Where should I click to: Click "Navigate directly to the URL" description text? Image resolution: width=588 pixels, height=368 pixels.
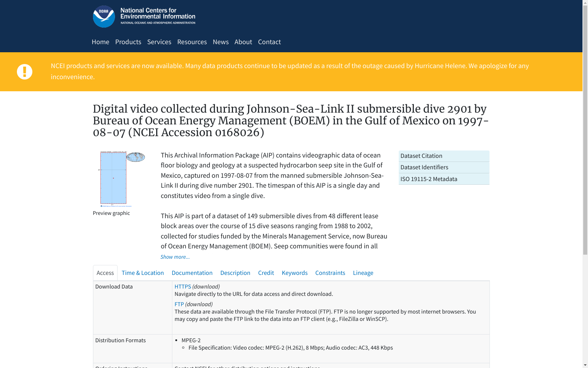254,294
